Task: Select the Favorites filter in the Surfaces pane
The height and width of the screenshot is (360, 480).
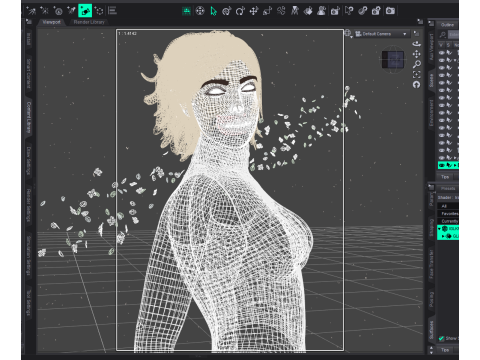Action: tap(448, 214)
